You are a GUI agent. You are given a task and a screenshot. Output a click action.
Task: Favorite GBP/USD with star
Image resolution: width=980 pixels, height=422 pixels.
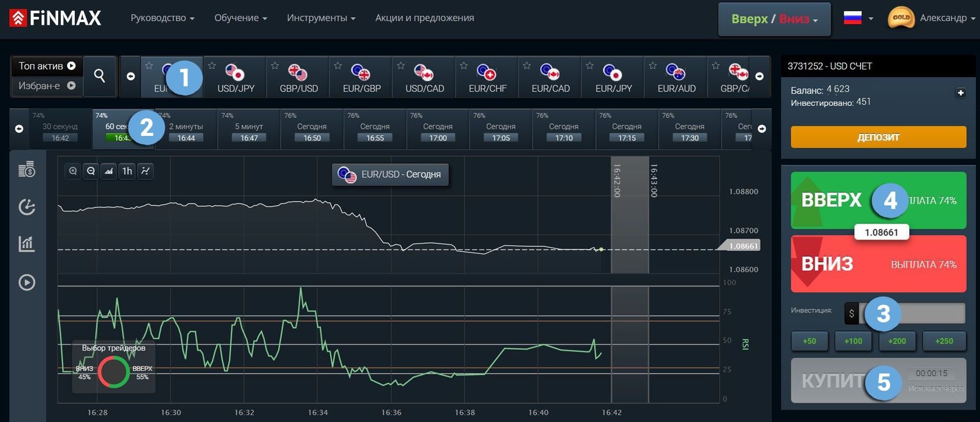pyautogui.click(x=275, y=65)
